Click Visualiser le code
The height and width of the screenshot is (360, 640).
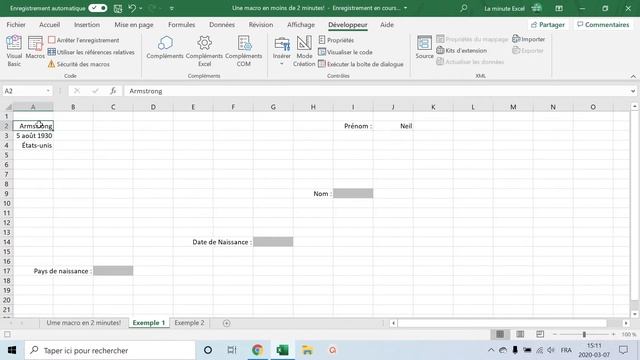(345, 52)
